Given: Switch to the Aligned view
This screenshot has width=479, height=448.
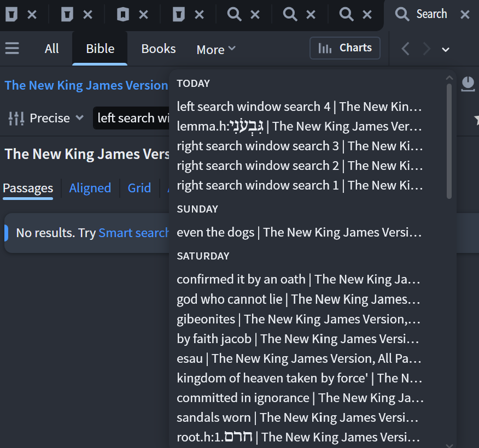Looking at the screenshot, I should [90, 188].
